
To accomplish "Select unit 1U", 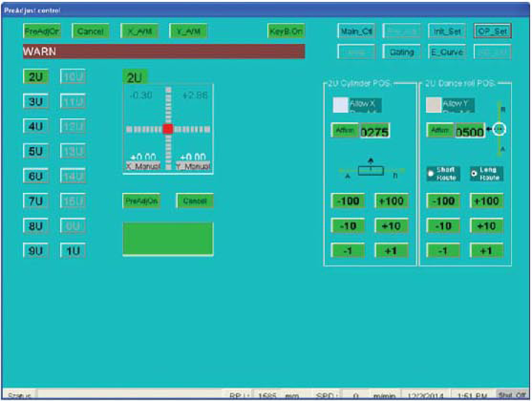I will pyautogui.click(x=72, y=250).
